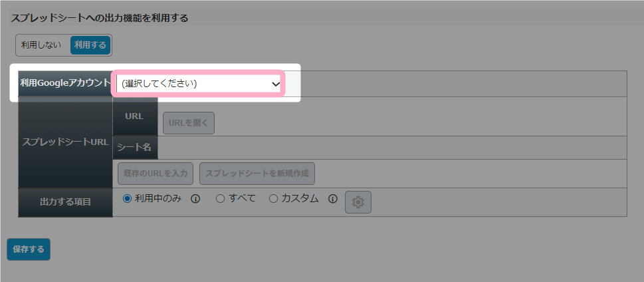Image resolution: width=644 pixels, height=282 pixels.
Task: Click info icon beside 利用中のみ option
Action: [195, 200]
